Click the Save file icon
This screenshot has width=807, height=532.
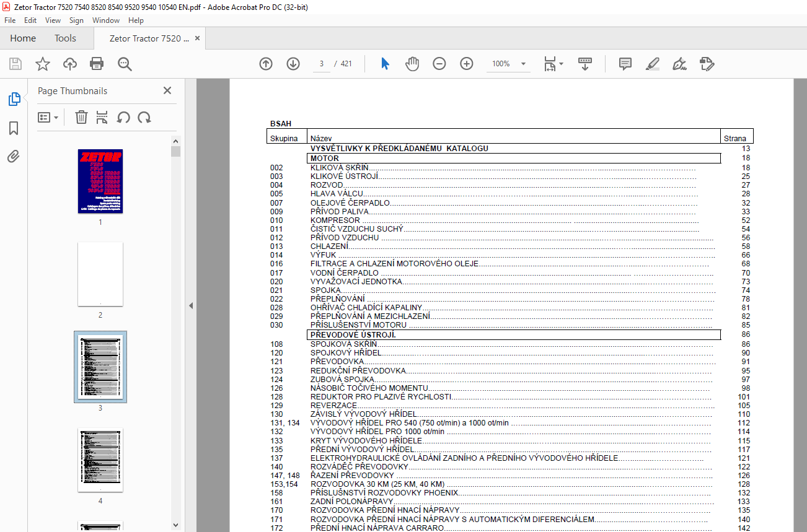(15, 64)
